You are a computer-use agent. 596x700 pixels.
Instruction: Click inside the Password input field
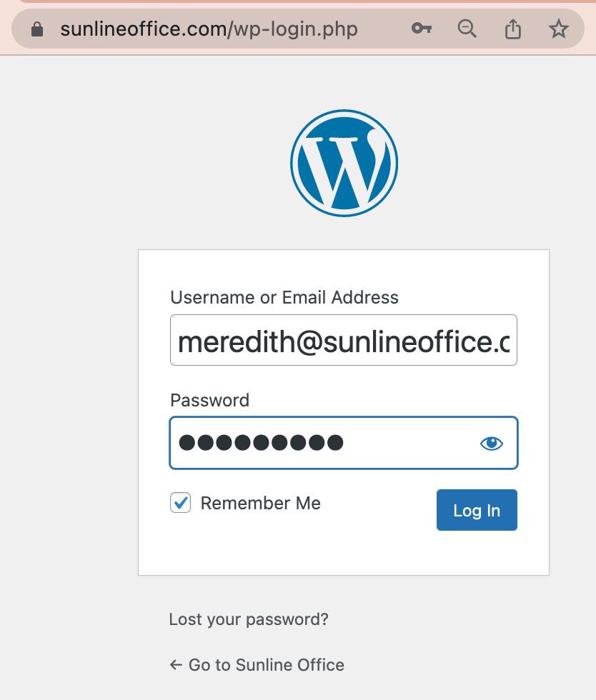click(400, 444)
